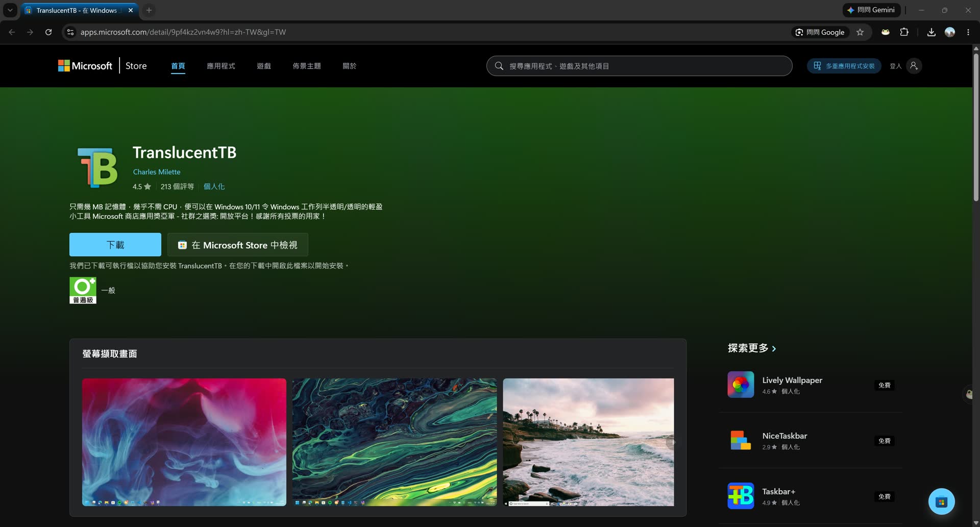Image resolution: width=980 pixels, height=527 pixels.
Task: Open publisher Charles Milette link
Action: click(x=157, y=172)
